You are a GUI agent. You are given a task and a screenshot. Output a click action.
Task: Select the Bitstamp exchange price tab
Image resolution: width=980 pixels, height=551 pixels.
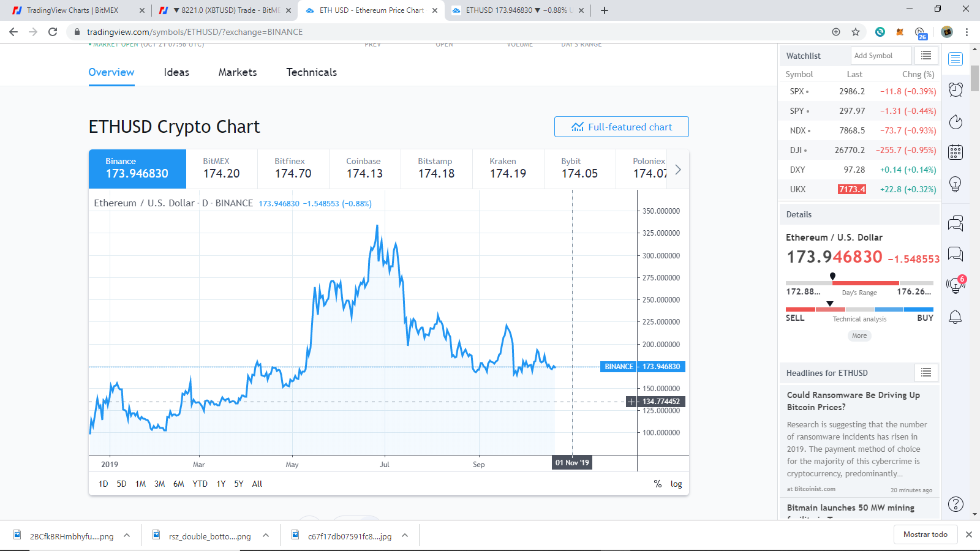click(x=436, y=169)
